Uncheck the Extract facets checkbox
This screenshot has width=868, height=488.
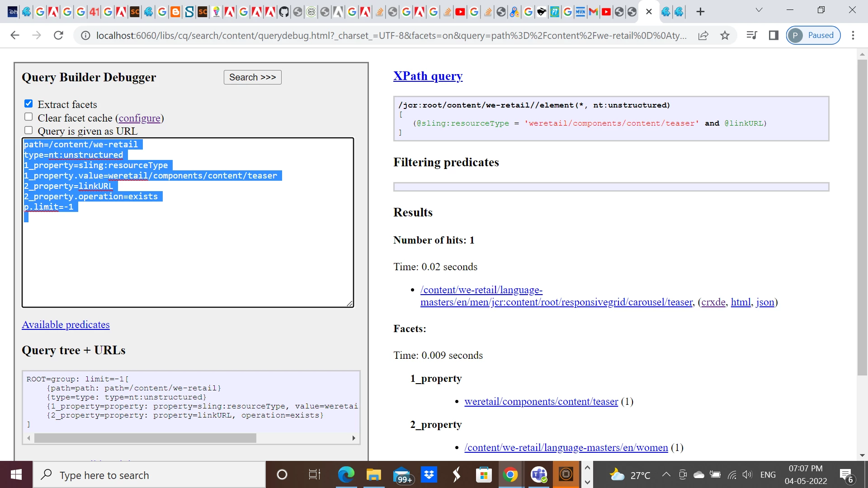click(x=28, y=104)
